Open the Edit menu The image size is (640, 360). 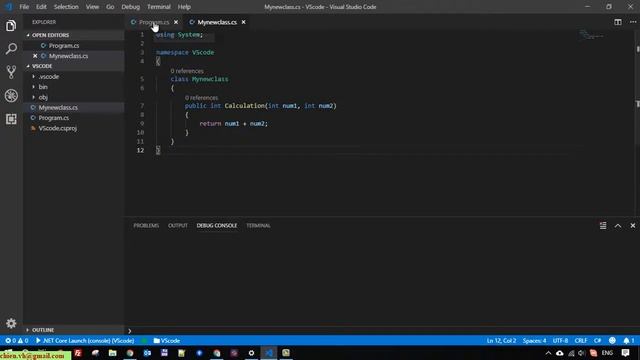41,7
